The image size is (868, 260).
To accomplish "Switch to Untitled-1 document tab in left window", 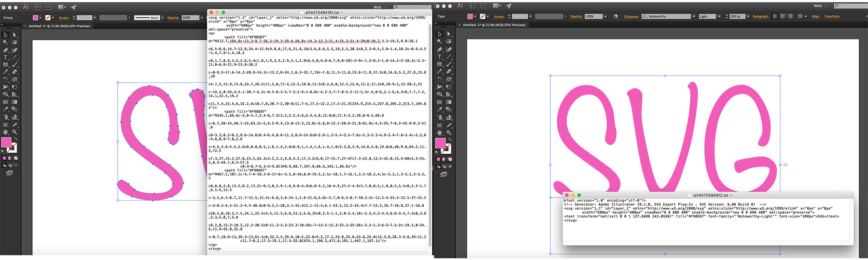I will click(x=59, y=26).
